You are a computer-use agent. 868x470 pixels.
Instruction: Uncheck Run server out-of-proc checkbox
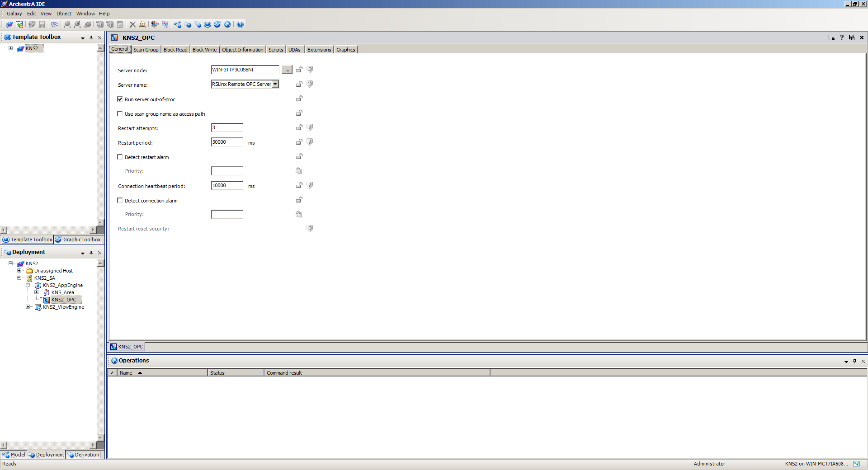(x=120, y=99)
